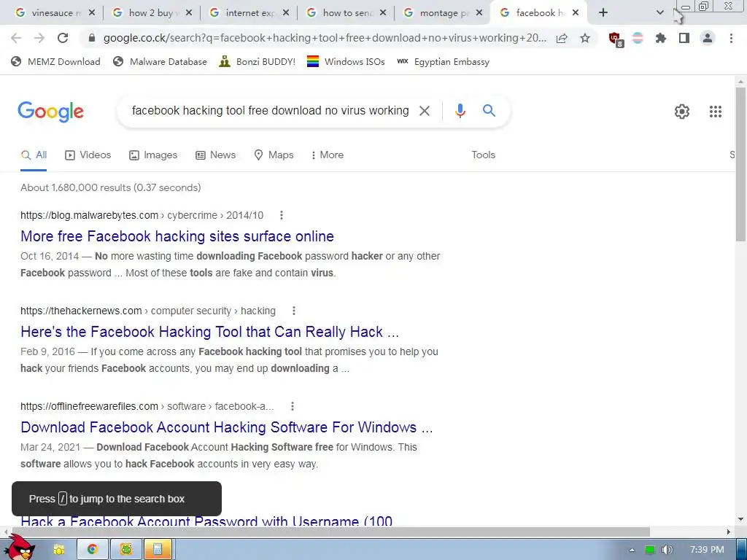Open the Windows ISOs bookmark

click(x=346, y=61)
